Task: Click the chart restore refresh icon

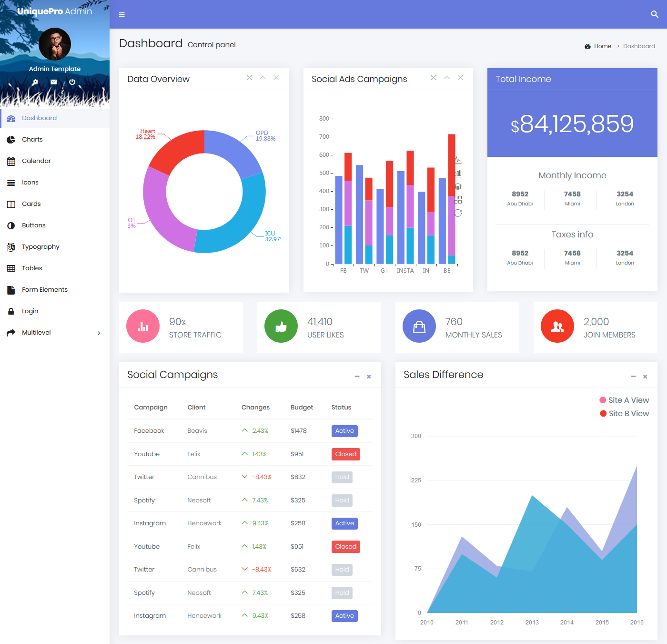Action: pyautogui.click(x=458, y=213)
